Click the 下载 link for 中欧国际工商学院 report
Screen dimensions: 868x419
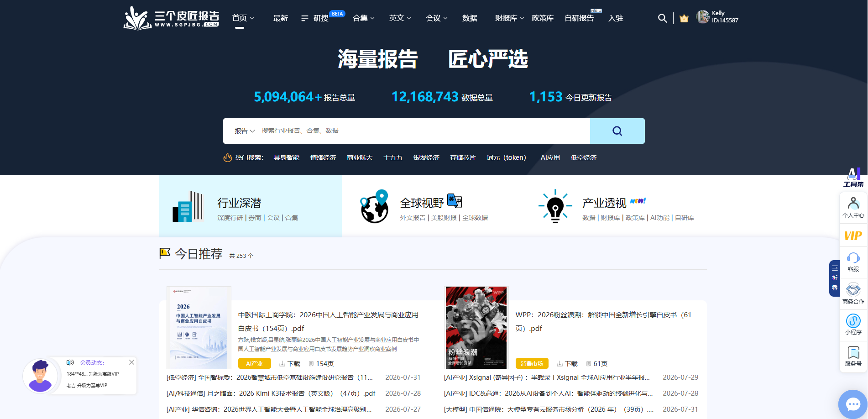click(x=290, y=364)
